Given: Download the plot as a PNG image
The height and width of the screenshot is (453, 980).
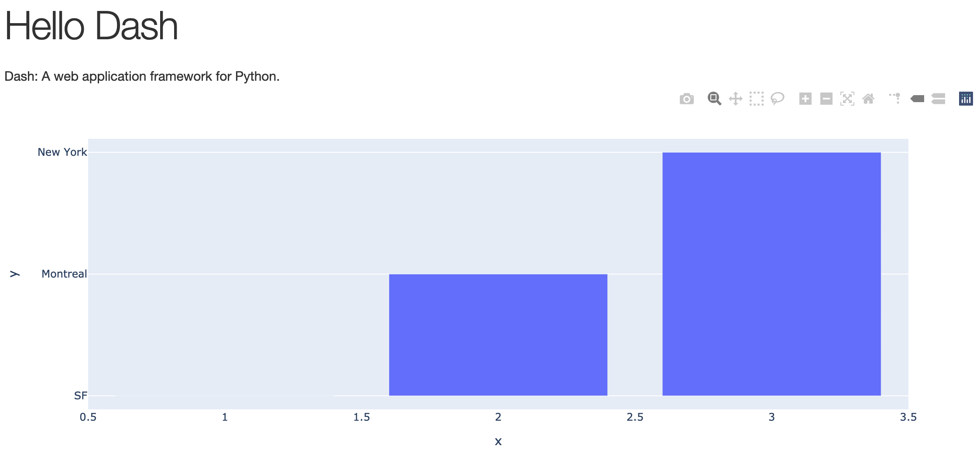Looking at the screenshot, I should pyautogui.click(x=687, y=99).
